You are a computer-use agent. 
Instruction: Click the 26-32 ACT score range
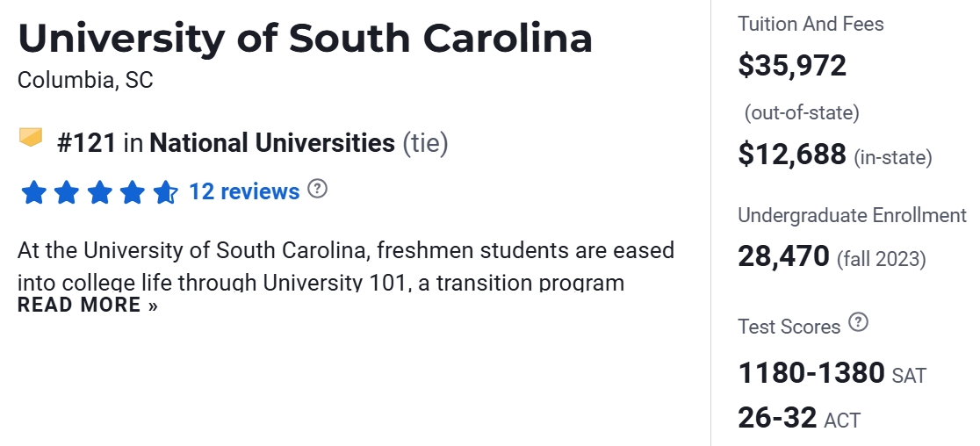coord(778,418)
